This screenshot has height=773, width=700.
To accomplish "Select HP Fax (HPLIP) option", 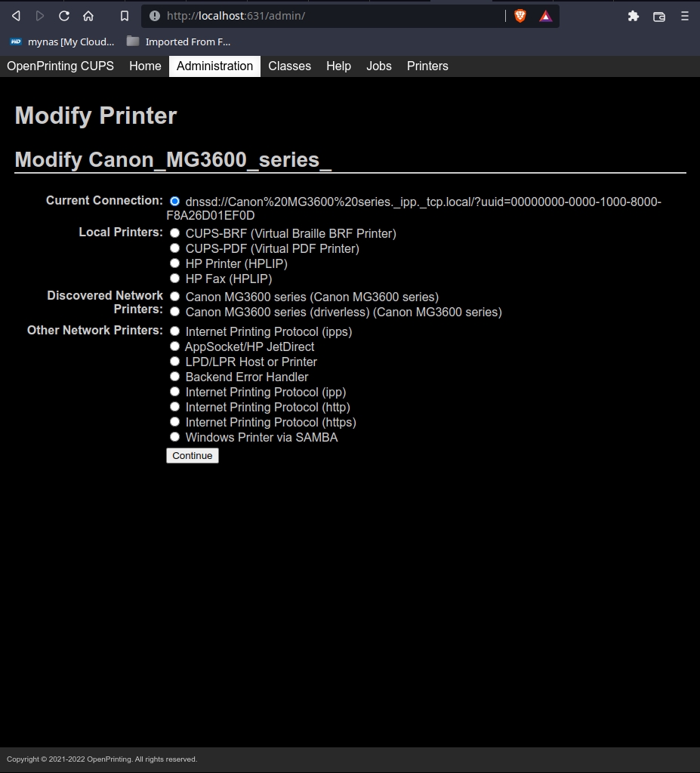I will (x=174, y=278).
